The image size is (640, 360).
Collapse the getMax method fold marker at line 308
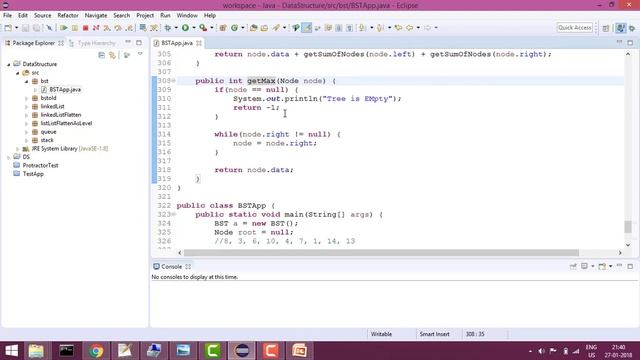coord(174,81)
